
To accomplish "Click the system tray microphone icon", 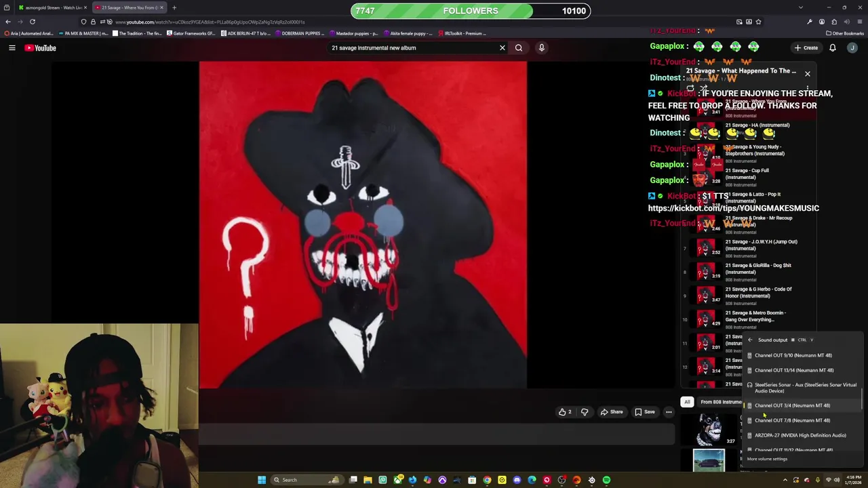I will pos(817,480).
